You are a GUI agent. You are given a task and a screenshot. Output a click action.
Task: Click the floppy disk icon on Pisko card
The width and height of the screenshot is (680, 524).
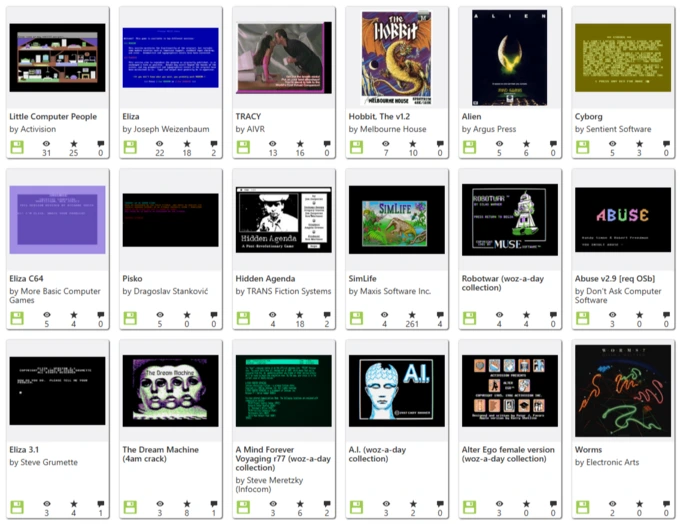(130, 318)
